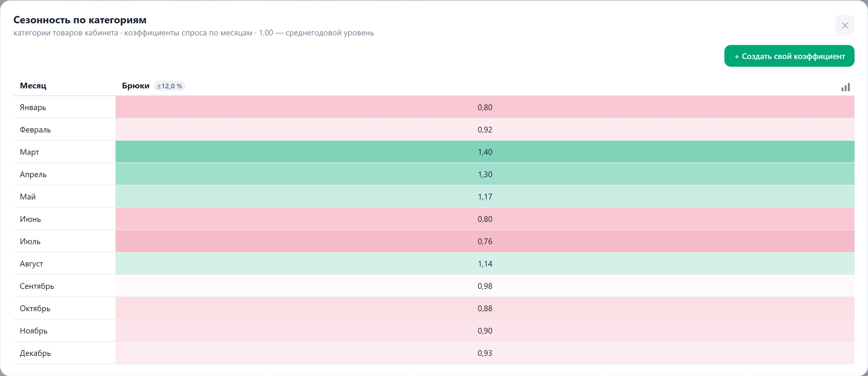Click the Месяц column header

(33, 86)
